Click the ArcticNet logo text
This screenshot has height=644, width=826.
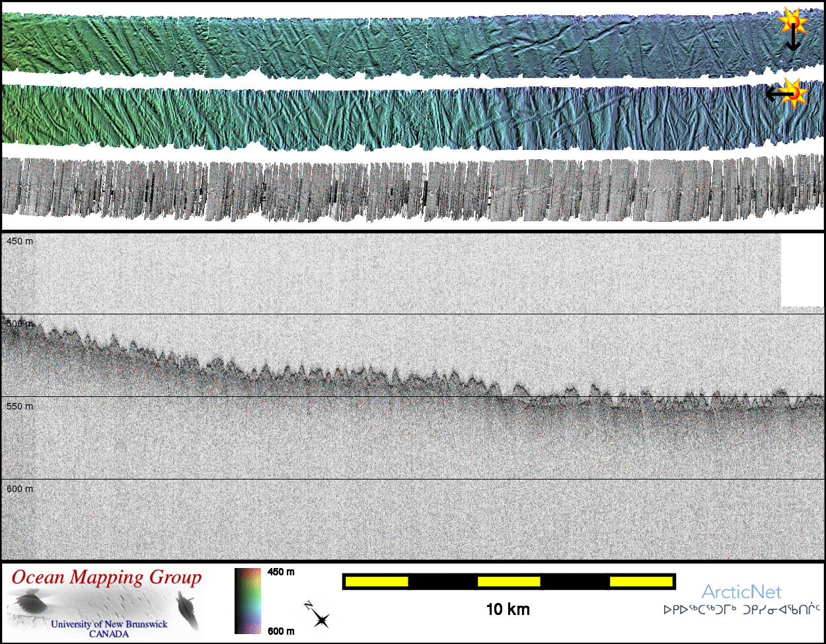(x=741, y=591)
